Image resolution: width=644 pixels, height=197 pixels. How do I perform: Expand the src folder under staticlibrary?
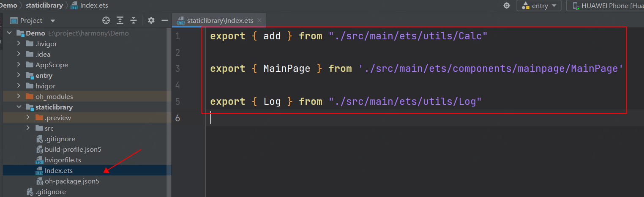[28, 129]
